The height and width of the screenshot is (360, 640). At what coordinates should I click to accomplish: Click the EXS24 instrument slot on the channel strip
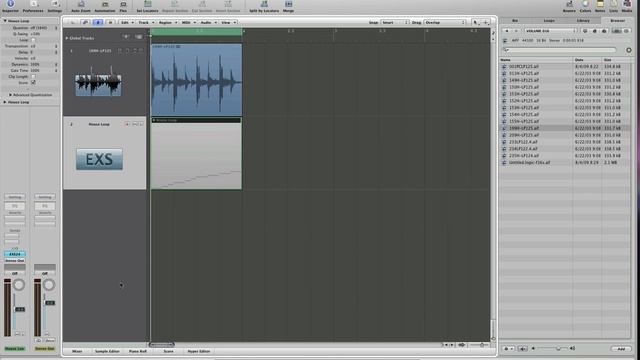(15, 254)
